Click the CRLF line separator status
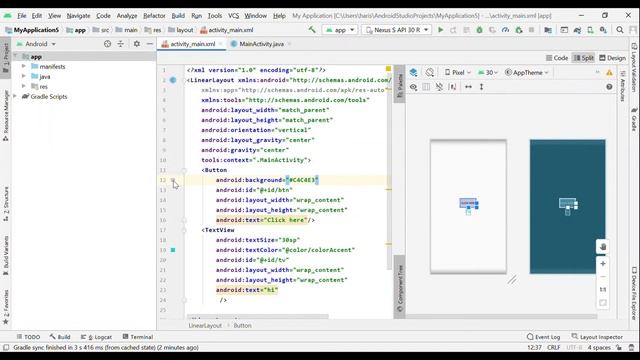The height and width of the screenshot is (360, 640). point(553,347)
